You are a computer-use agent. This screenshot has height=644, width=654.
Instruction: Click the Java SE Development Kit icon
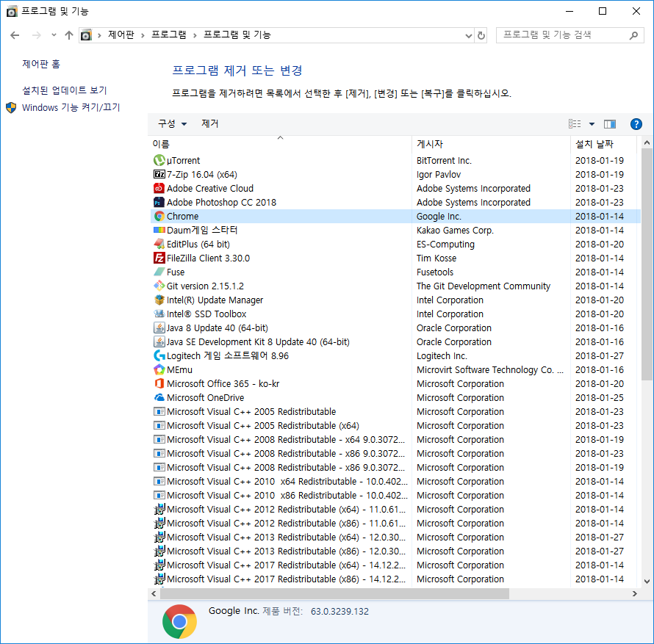159,341
